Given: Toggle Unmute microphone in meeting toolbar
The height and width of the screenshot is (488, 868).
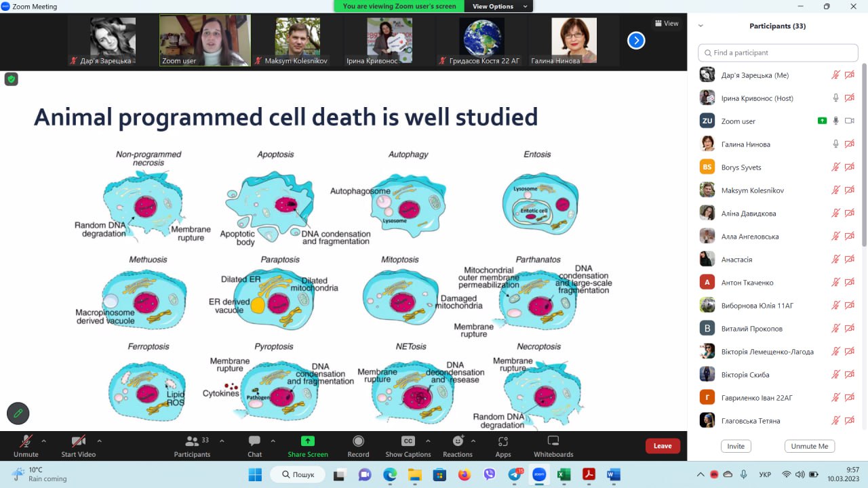Looking at the screenshot, I should coord(26,442).
